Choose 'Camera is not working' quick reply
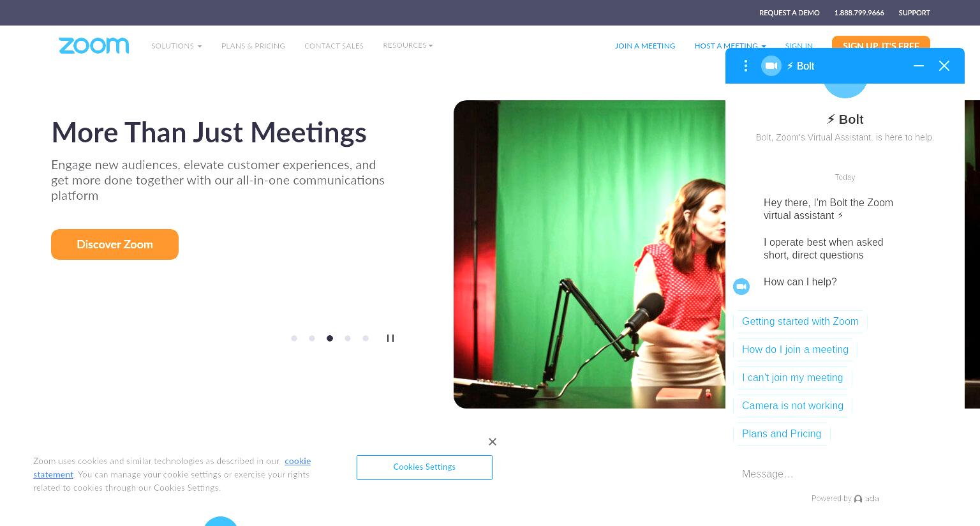 pyautogui.click(x=792, y=406)
